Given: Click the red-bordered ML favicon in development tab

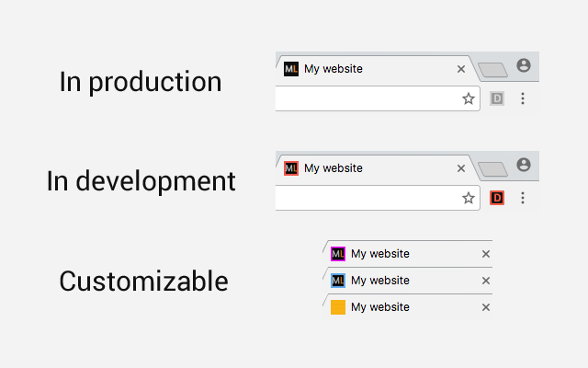Looking at the screenshot, I should [291, 168].
